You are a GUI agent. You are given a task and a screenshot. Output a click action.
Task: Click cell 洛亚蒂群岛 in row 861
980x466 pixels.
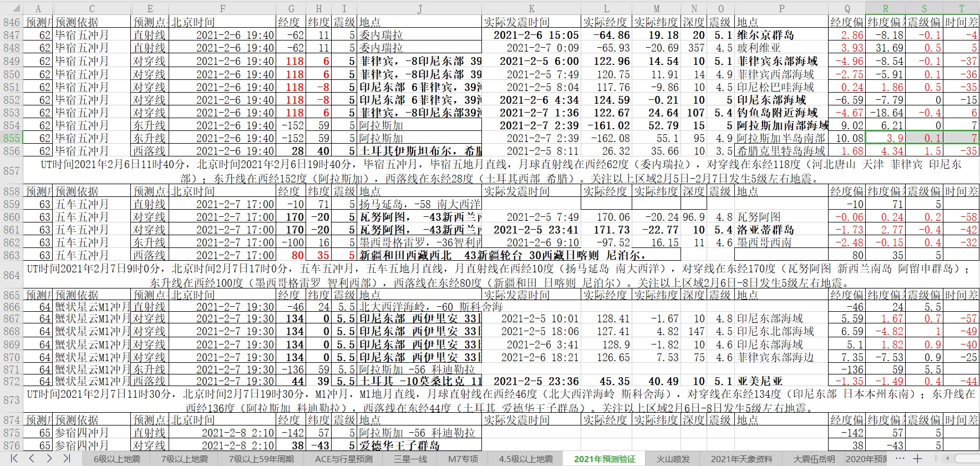pos(781,230)
